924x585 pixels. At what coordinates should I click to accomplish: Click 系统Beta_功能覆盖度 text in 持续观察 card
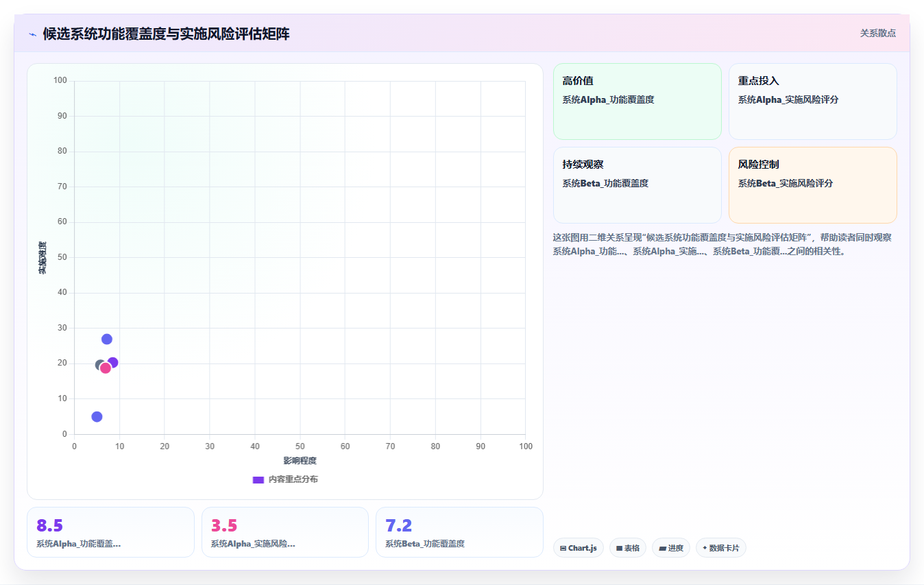pyautogui.click(x=605, y=183)
